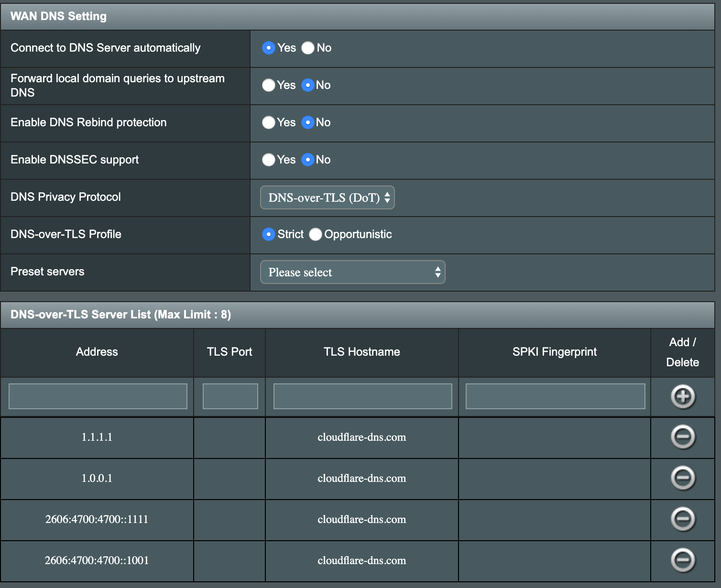Add a new server with the plus icon
This screenshot has width=721, height=588.
tap(682, 396)
